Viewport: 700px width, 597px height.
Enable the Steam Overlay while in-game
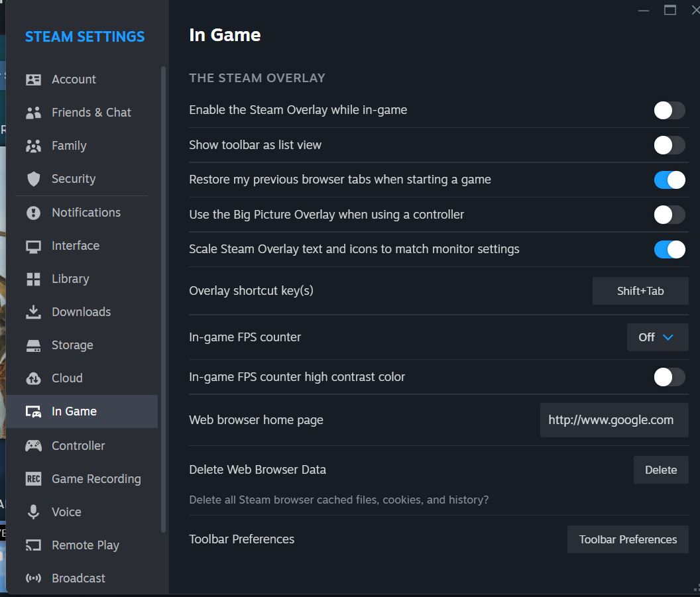pyautogui.click(x=669, y=110)
